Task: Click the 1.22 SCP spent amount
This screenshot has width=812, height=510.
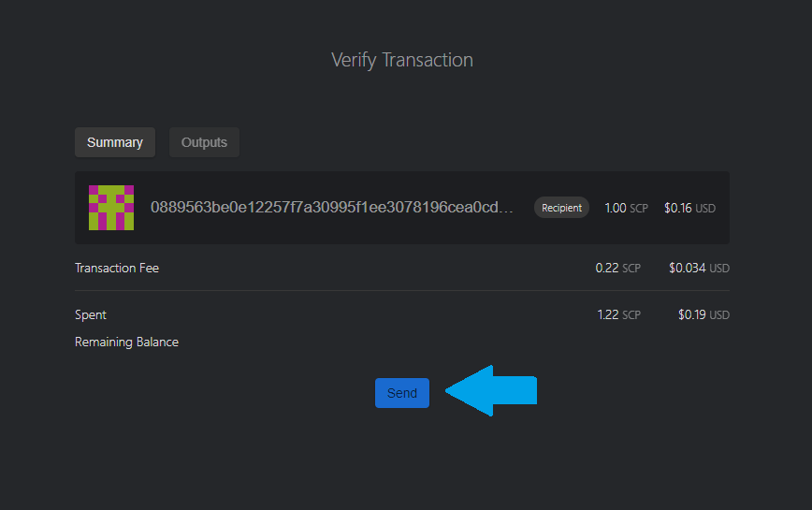Action: 619,314
